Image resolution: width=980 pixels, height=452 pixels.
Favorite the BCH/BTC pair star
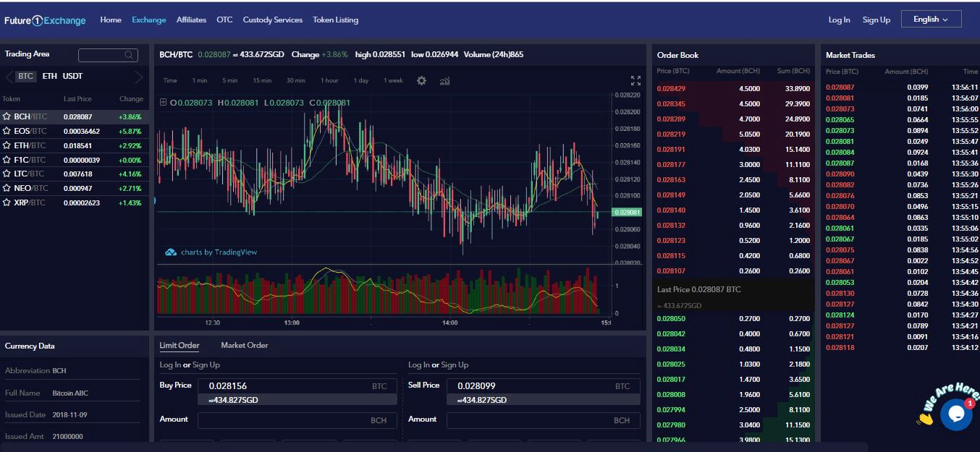click(x=7, y=116)
